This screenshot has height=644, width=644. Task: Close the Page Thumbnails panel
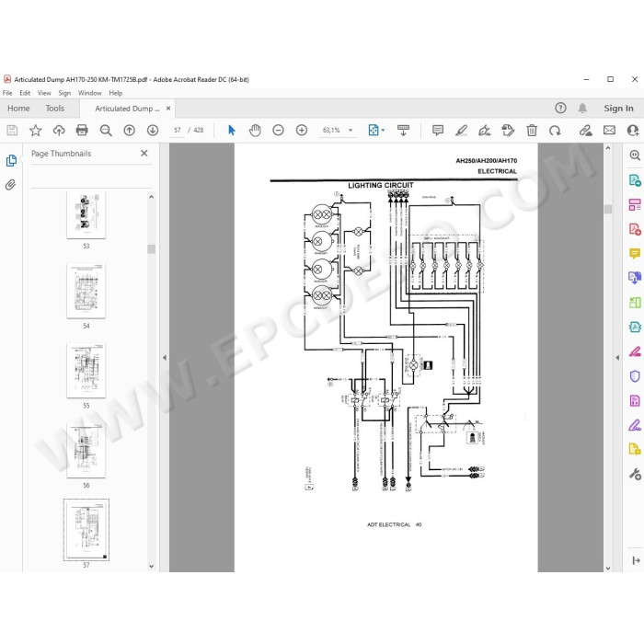point(144,154)
